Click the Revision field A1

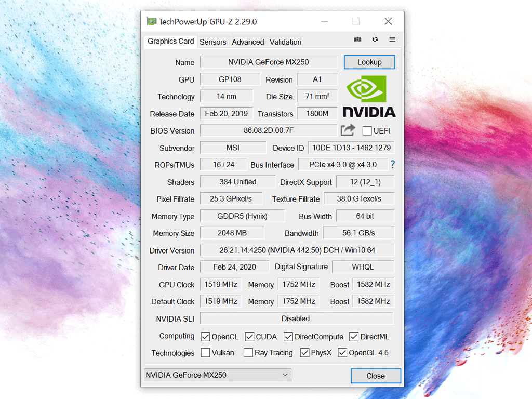click(317, 79)
